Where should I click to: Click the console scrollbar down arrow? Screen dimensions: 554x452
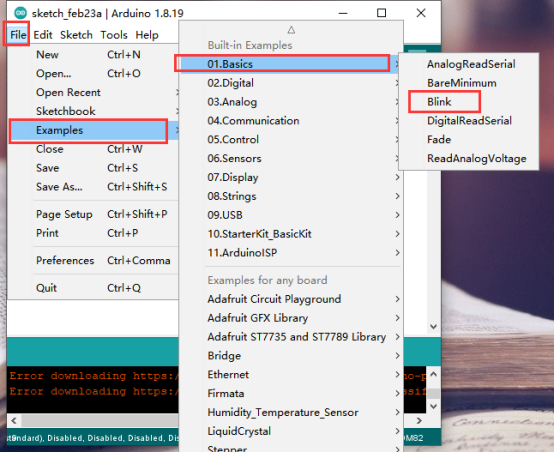(434, 406)
